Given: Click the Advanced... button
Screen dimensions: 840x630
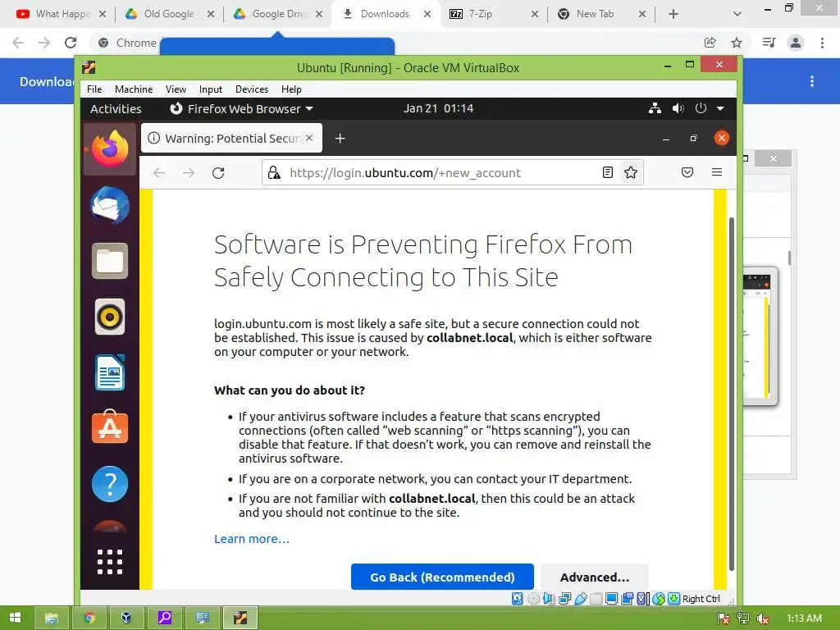Looking at the screenshot, I should coord(595,577).
